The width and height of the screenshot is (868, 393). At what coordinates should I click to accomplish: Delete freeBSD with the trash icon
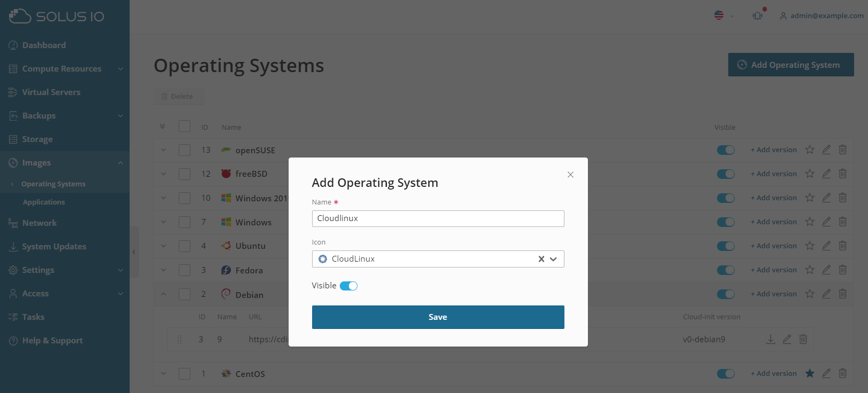tap(843, 174)
